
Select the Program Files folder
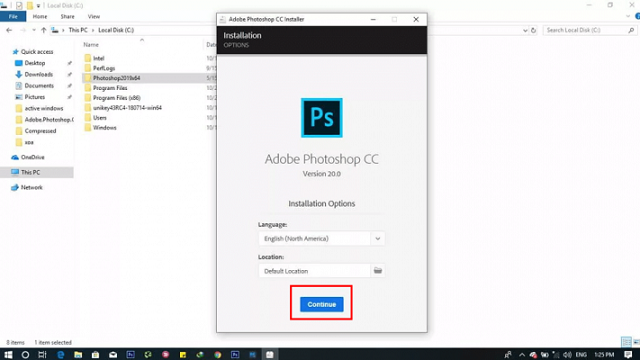[110, 88]
